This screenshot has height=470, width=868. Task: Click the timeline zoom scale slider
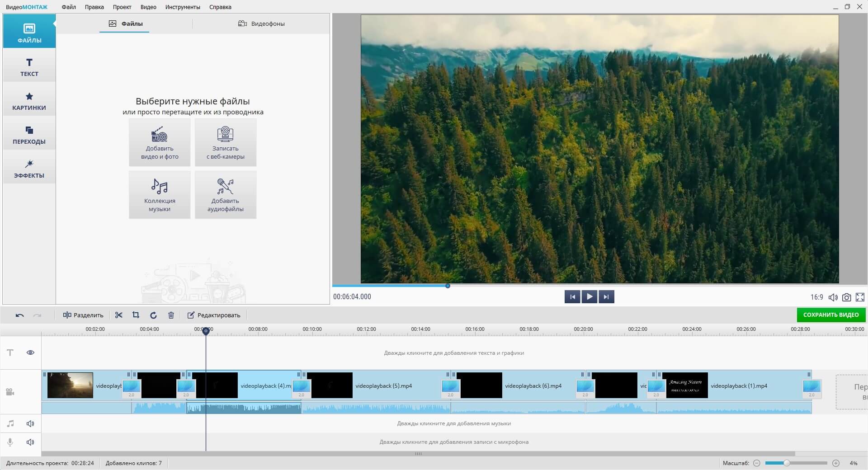coord(796,463)
